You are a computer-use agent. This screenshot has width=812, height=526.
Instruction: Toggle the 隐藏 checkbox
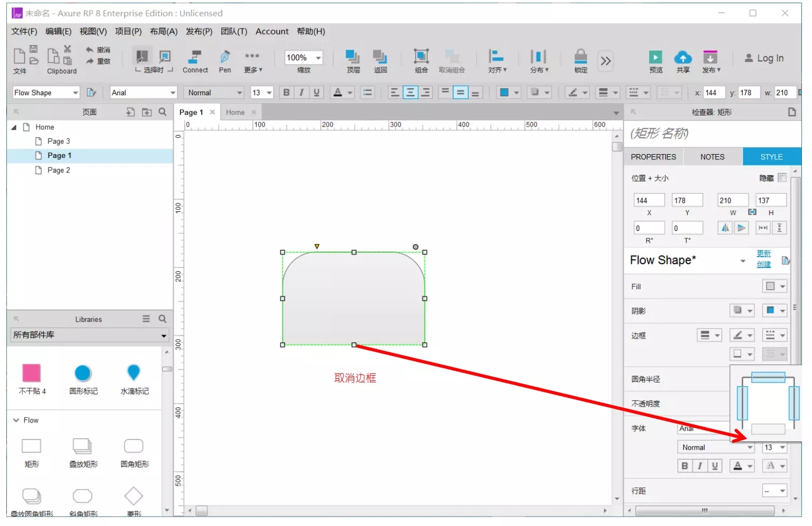pyautogui.click(x=782, y=178)
